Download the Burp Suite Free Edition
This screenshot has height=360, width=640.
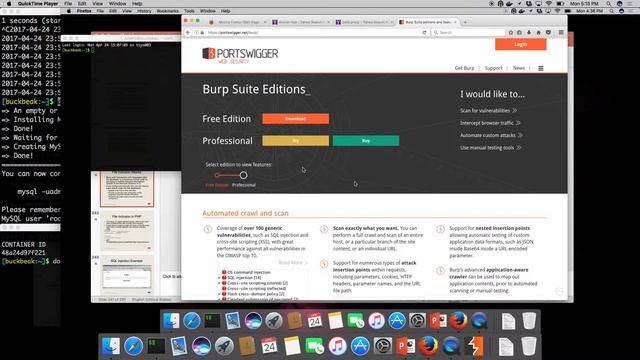[296, 119]
